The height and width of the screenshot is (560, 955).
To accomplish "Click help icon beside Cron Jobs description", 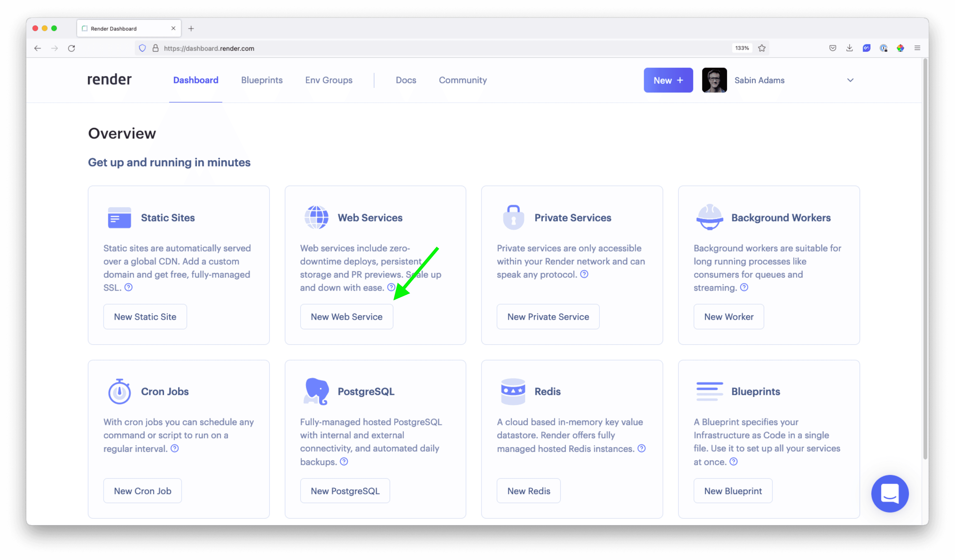I will (174, 448).
